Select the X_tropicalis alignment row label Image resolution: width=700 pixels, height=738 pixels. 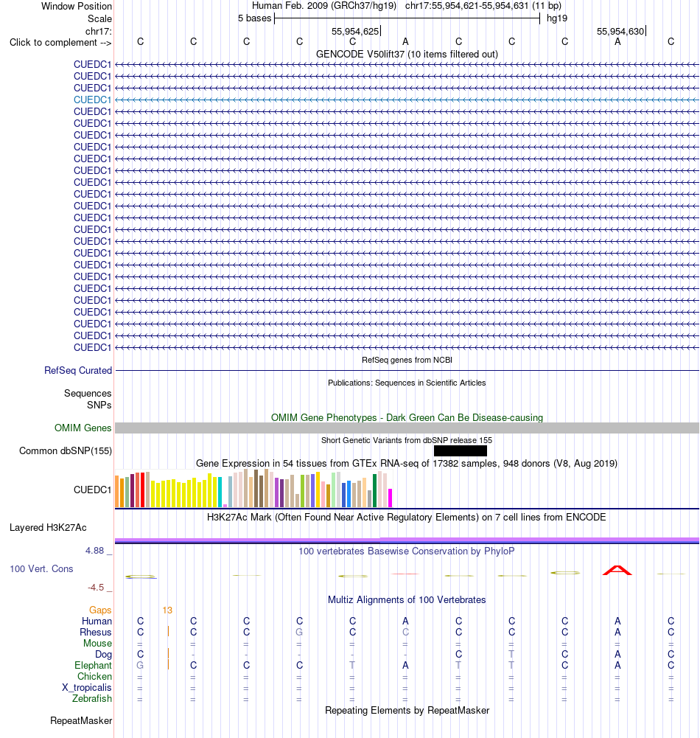(87, 687)
